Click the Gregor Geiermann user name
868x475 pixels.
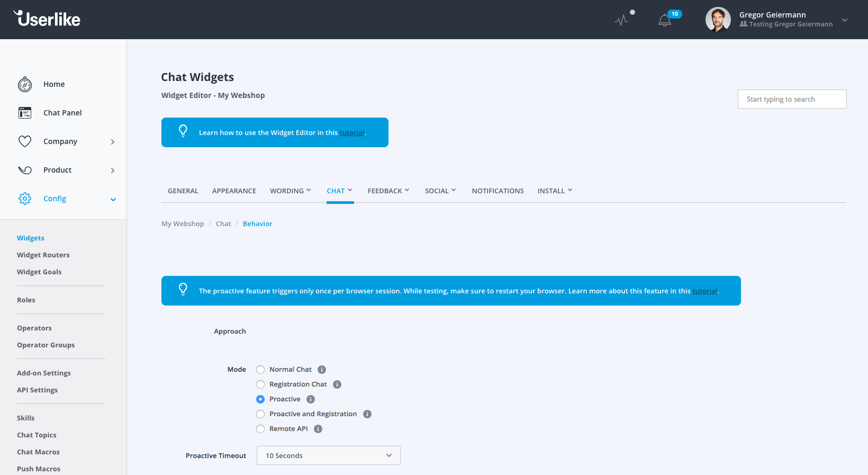pyautogui.click(x=773, y=15)
